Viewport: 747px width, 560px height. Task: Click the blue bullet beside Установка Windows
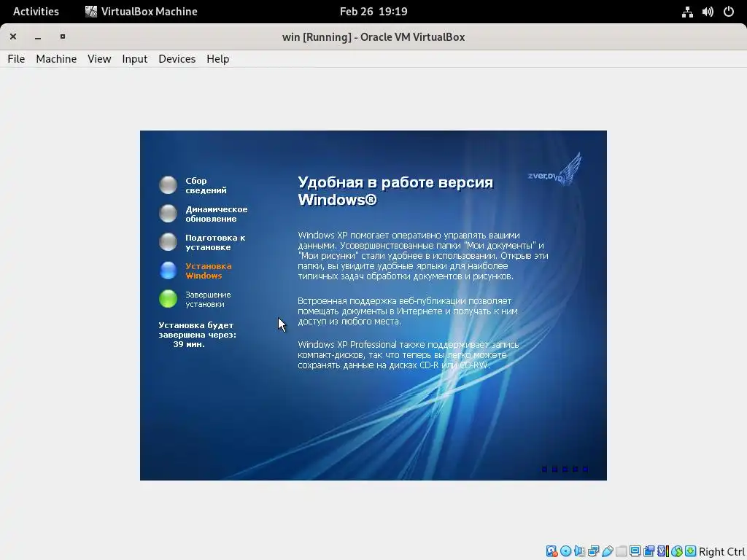pyautogui.click(x=169, y=271)
